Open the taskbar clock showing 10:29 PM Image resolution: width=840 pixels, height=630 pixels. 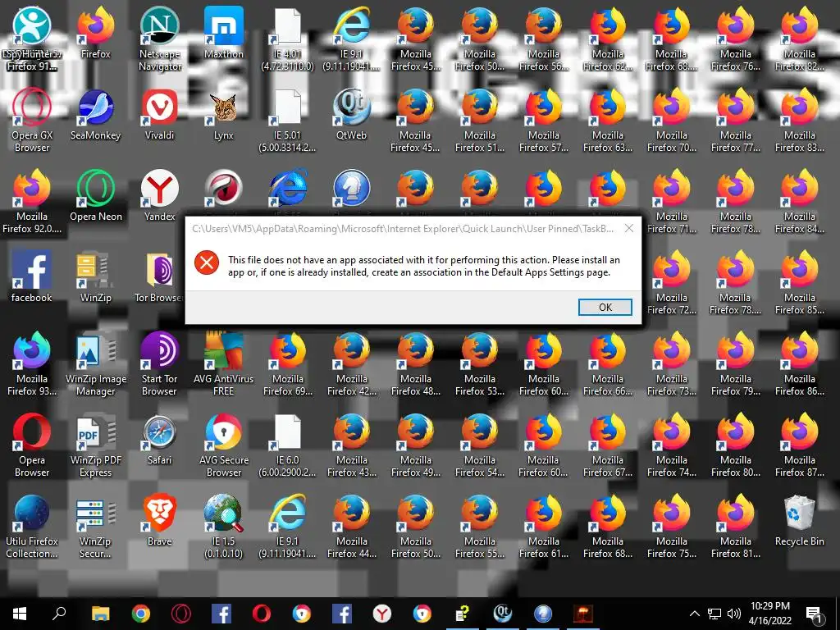(769, 614)
